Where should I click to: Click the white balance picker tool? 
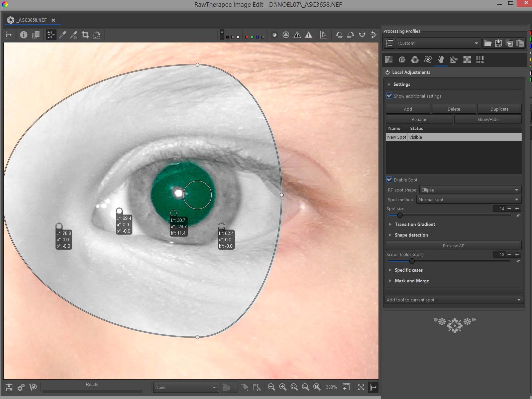point(63,35)
